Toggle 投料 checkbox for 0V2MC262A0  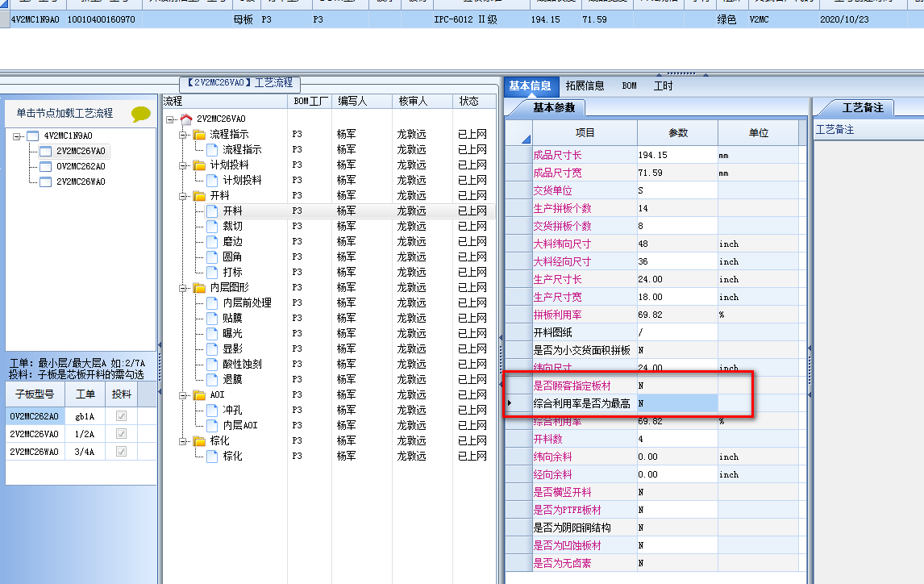(122, 416)
